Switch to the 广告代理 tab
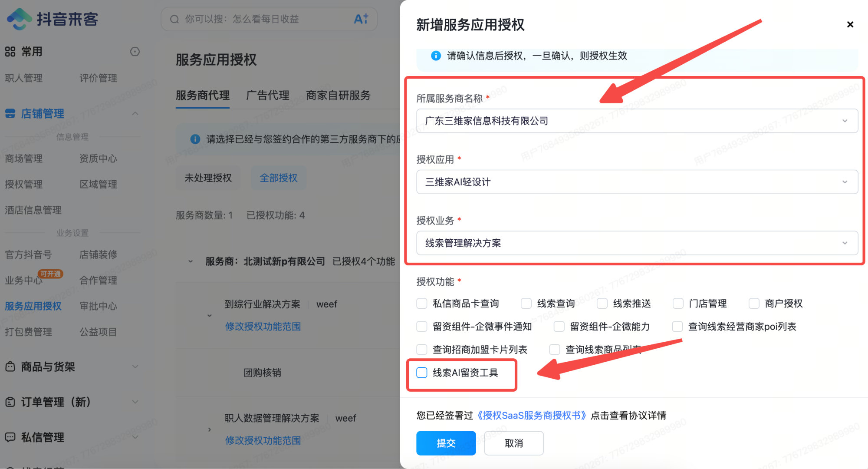This screenshot has height=469, width=868. tap(267, 96)
